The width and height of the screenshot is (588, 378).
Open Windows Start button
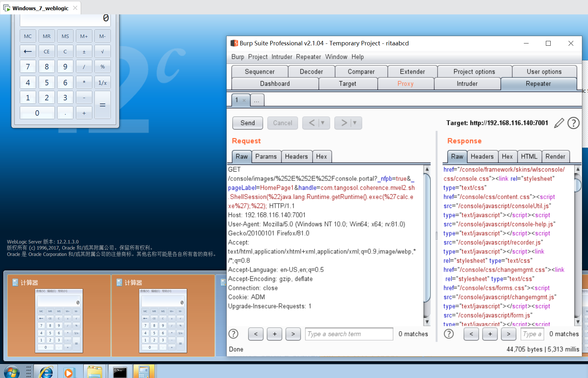click(12, 372)
